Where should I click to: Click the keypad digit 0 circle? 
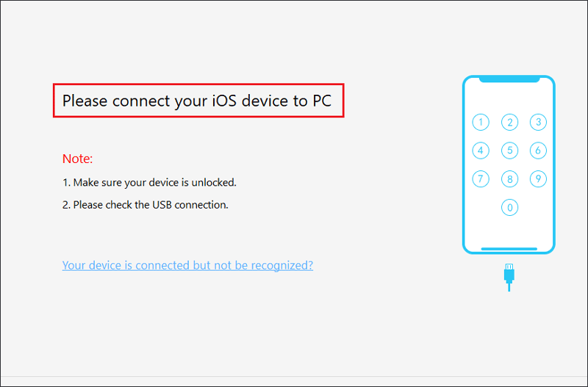(509, 208)
